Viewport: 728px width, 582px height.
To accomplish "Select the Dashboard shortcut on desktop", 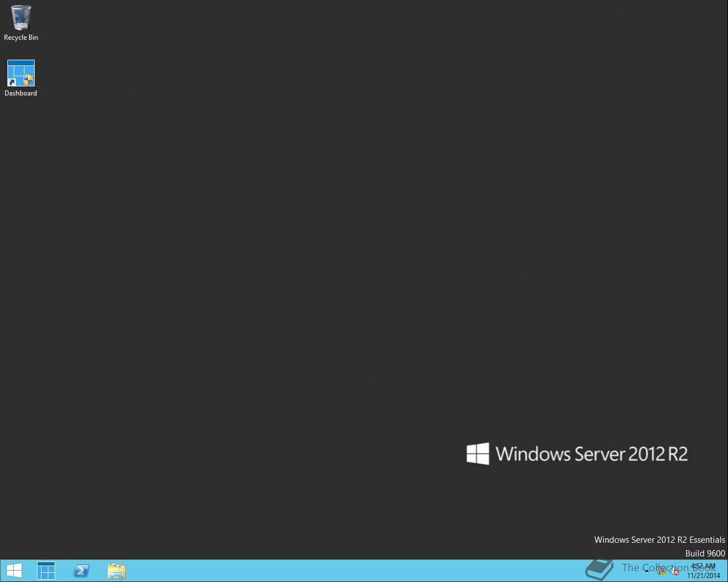I will [21, 78].
